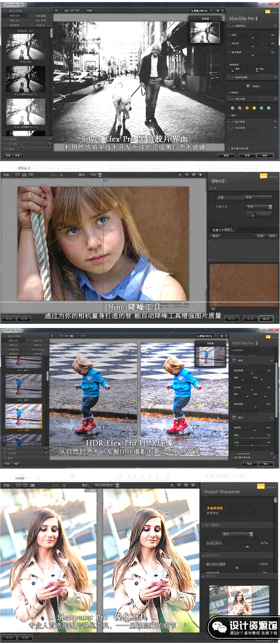Viewport: 280px width, 644px height.
Task: Choose the red color filter swatch
Action: pos(240,108)
